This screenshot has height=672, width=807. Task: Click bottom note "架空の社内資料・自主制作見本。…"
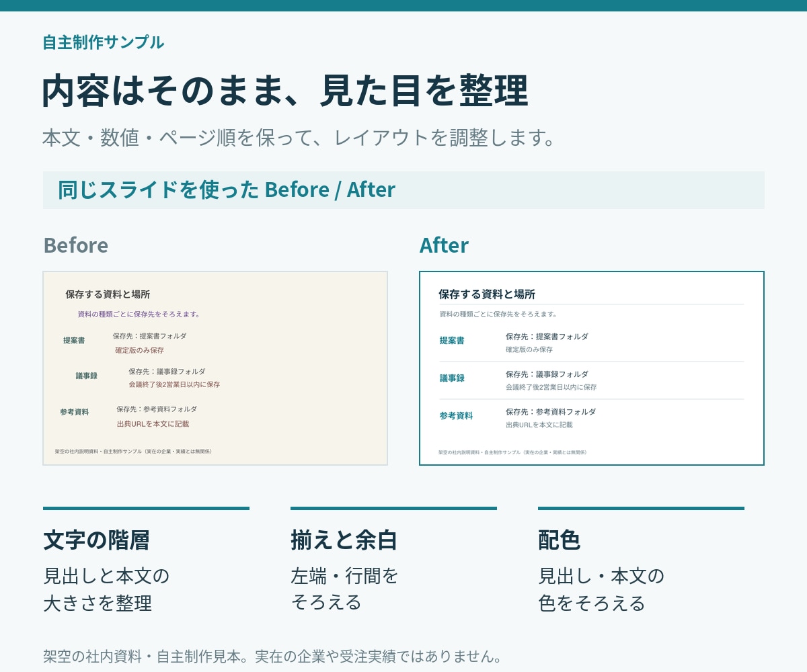click(272, 657)
